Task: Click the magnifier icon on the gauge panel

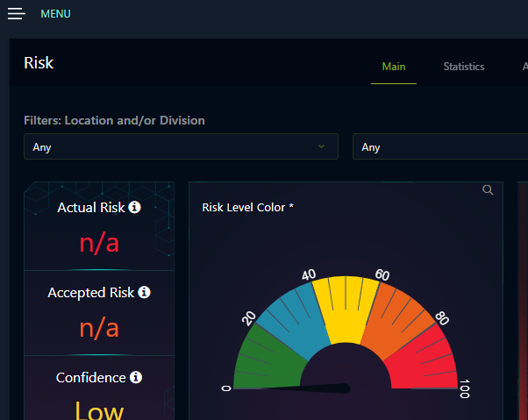Action: (x=489, y=189)
